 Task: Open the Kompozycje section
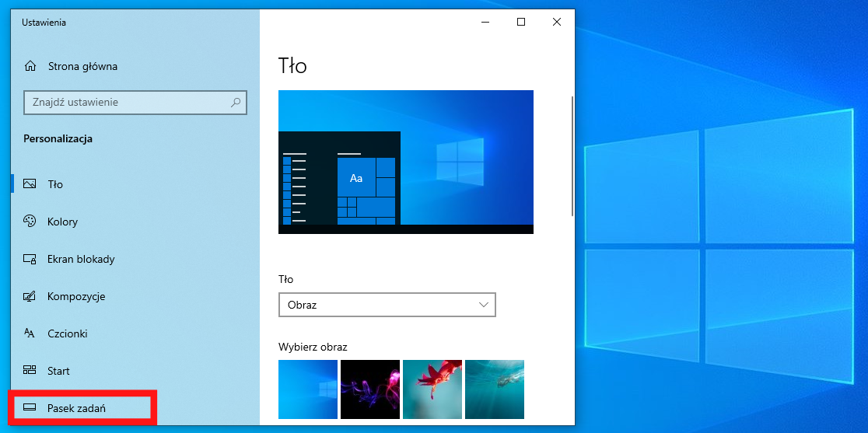pyautogui.click(x=135, y=296)
